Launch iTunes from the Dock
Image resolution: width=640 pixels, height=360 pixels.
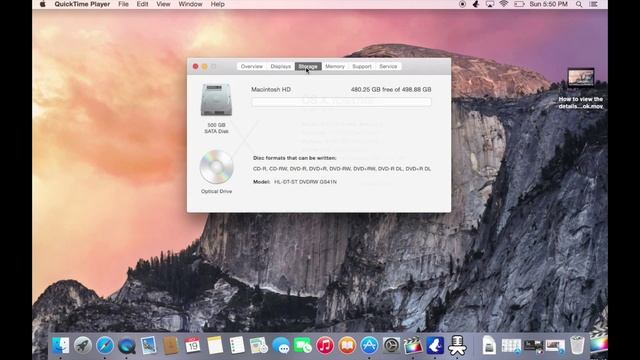[x=325, y=346]
